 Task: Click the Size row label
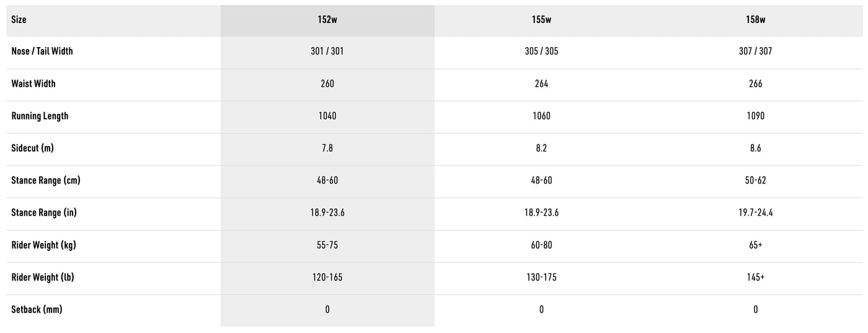point(19,20)
